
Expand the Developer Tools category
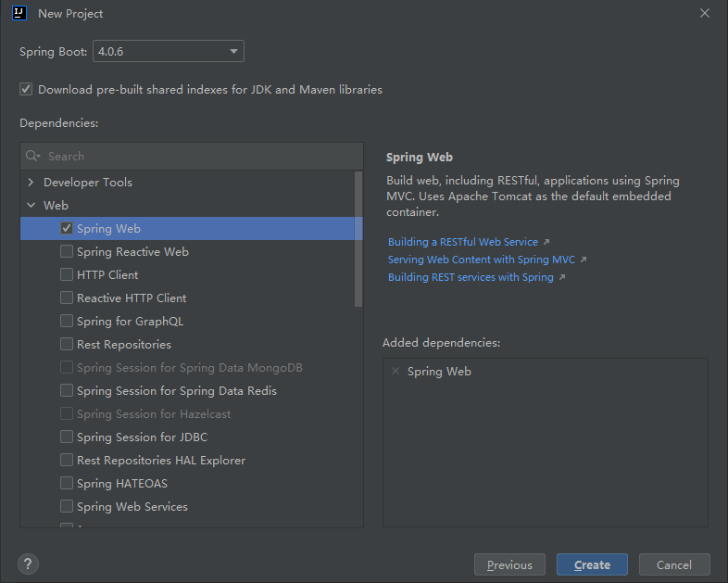[x=31, y=182]
